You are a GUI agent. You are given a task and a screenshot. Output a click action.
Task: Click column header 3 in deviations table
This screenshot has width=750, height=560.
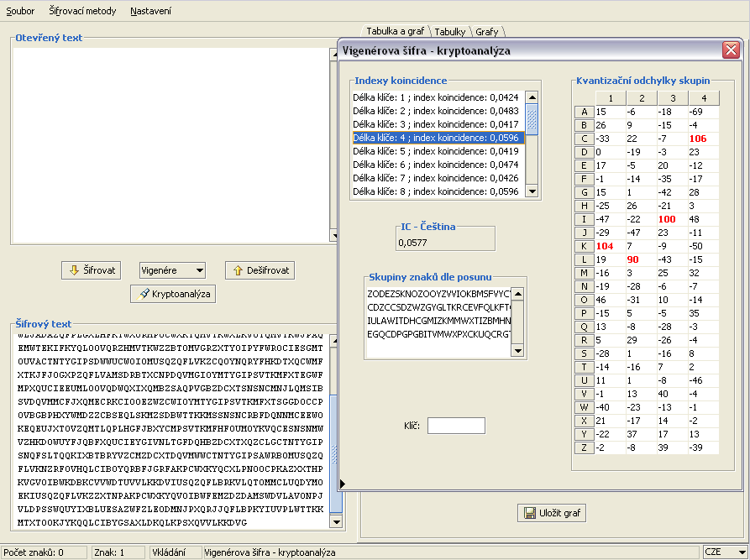pos(673,98)
